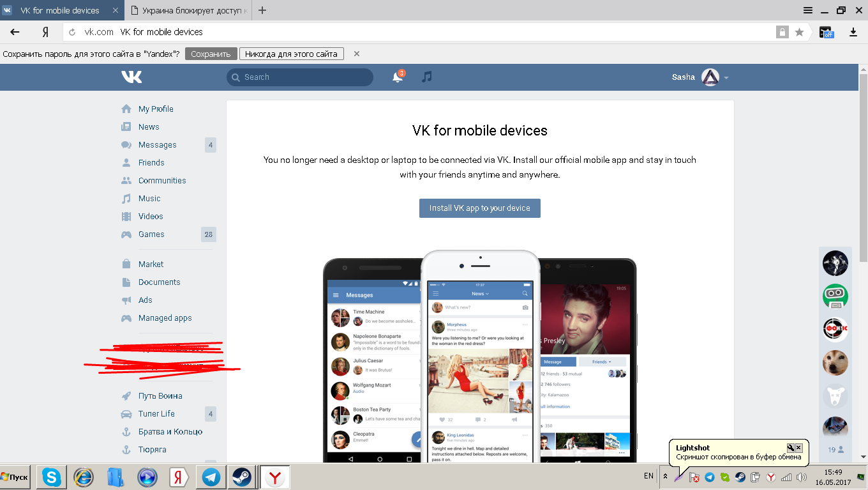Click the Videos film icon
868x490 pixels.
[x=126, y=216]
